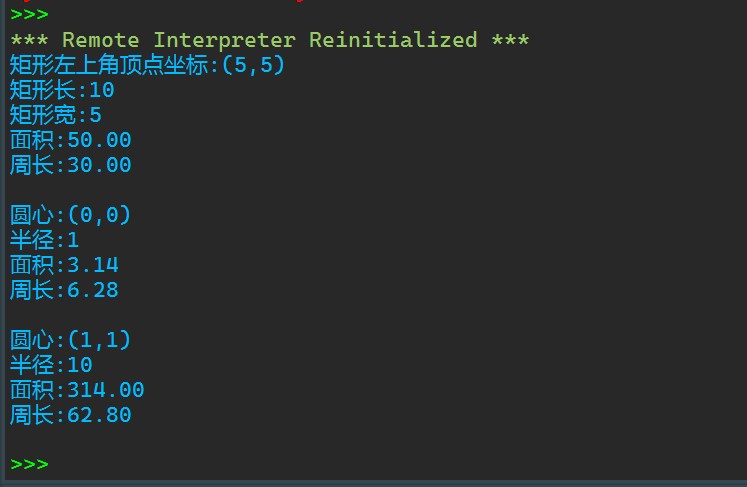Click the 周长:30.00 output line
747x487 pixels.
[70, 165]
